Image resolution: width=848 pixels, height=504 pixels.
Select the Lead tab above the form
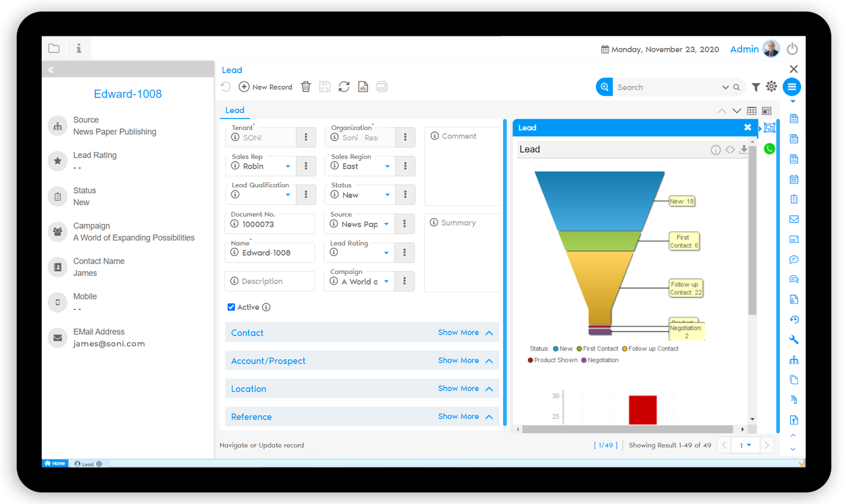click(234, 110)
